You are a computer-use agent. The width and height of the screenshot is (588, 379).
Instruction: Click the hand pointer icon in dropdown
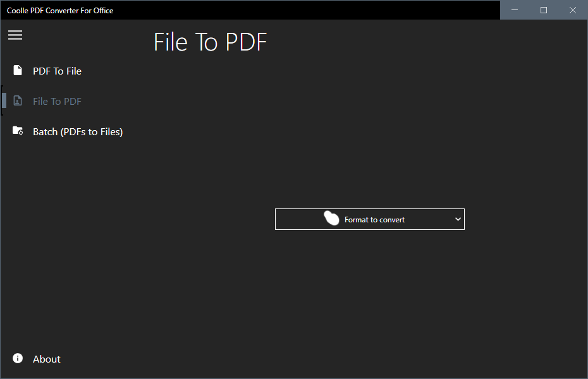click(x=331, y=219)
